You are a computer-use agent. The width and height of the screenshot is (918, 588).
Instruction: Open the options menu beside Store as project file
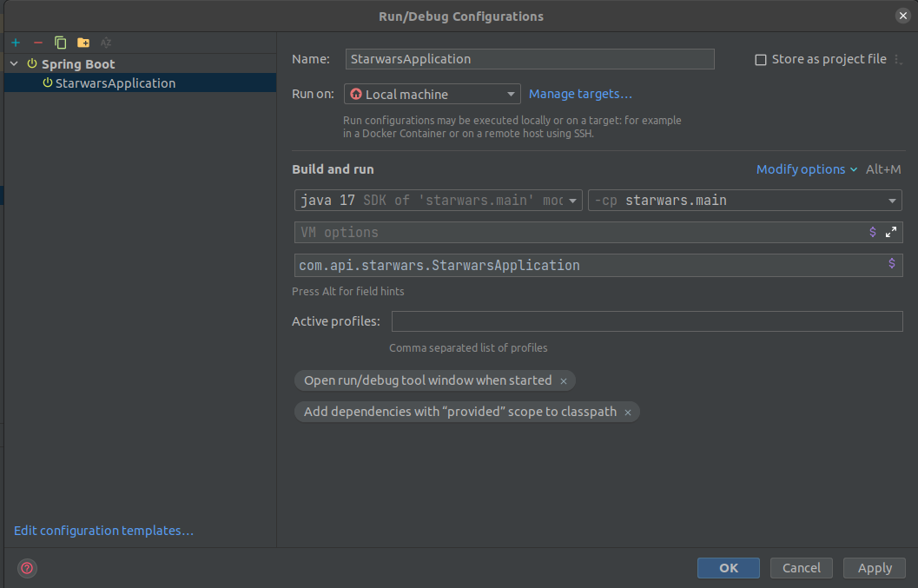[x=898, y=59]
